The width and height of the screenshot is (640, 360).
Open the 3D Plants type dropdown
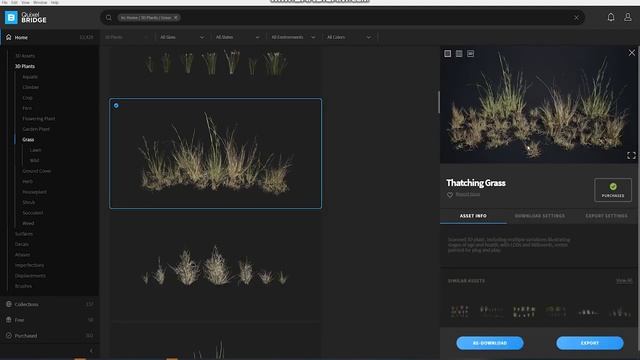(127, 37)
